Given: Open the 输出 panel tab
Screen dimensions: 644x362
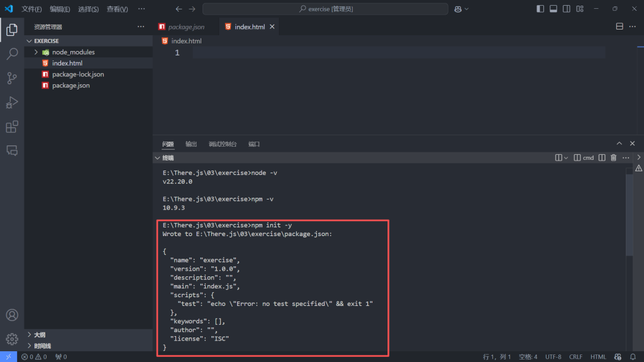Looking at the screenshot, I should (x=191, y=144).
